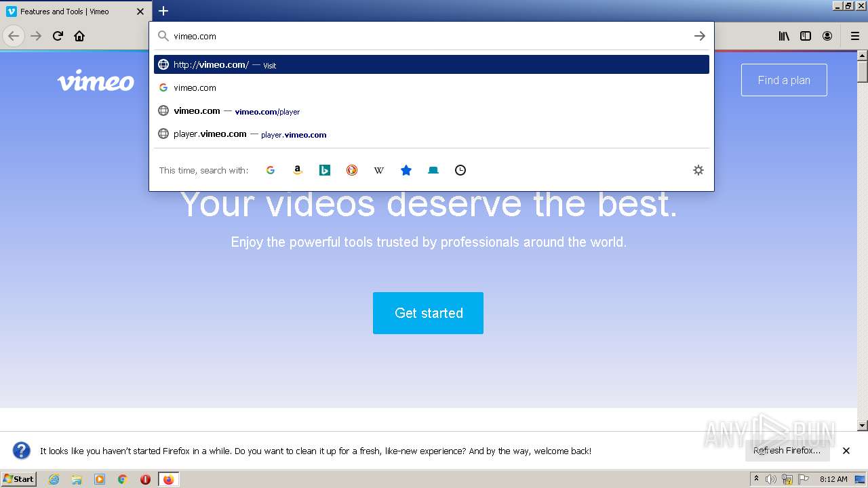868x488 pixels.
Task: Pick the vimeo.com/player history suggestion
Action: click(x=431, y=110)
